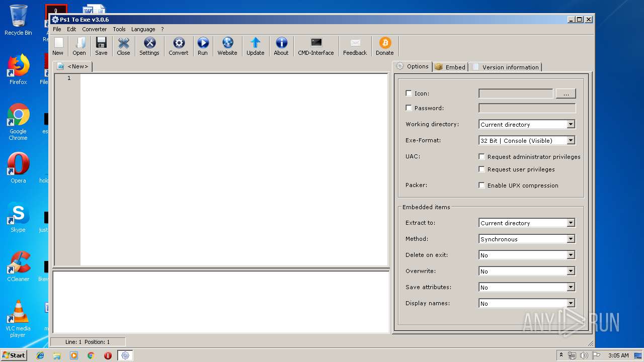Create a new script with New icon
This screenshot has height=362, width=644.
[58, 46]
